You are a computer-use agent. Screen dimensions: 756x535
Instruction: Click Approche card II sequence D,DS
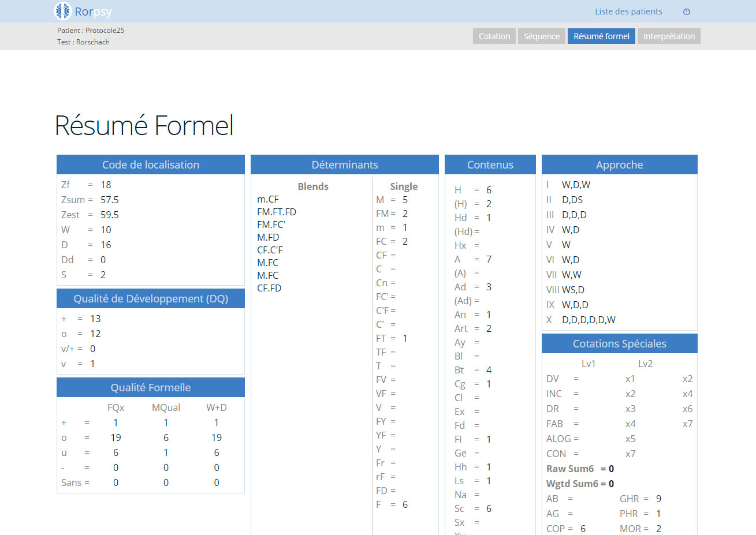tap(572, 200)
